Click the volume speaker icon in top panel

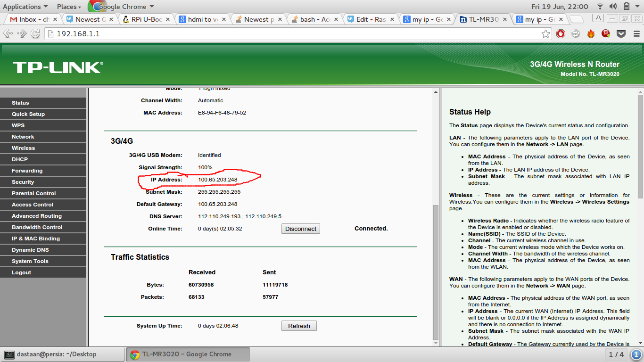point(613,7)
